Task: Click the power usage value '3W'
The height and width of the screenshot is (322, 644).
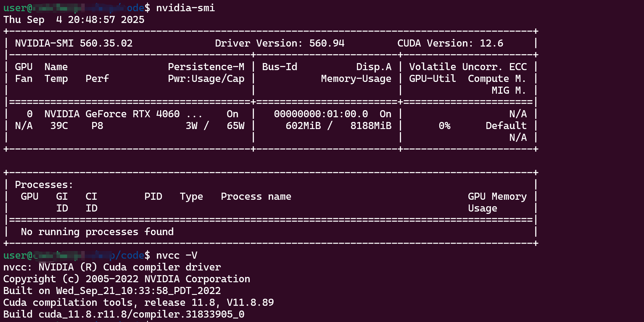Action: pos(192,126)
